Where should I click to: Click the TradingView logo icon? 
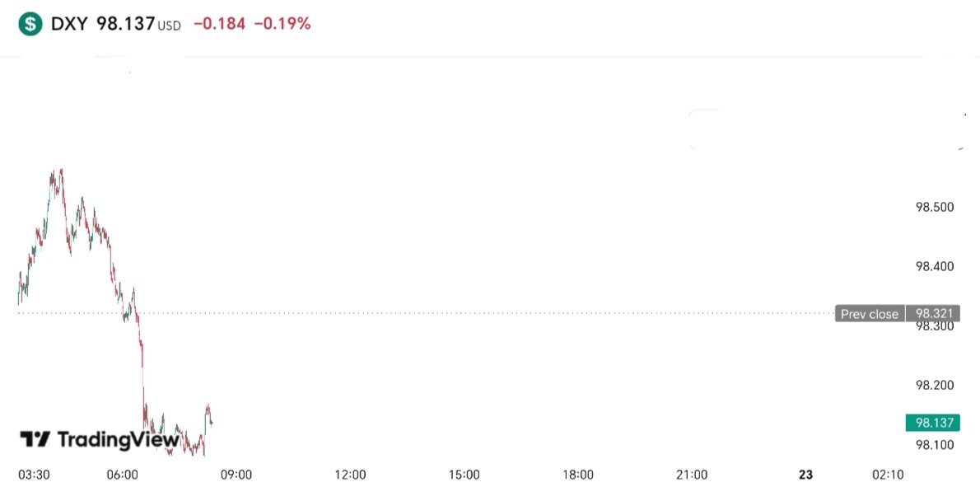(35, 439)
